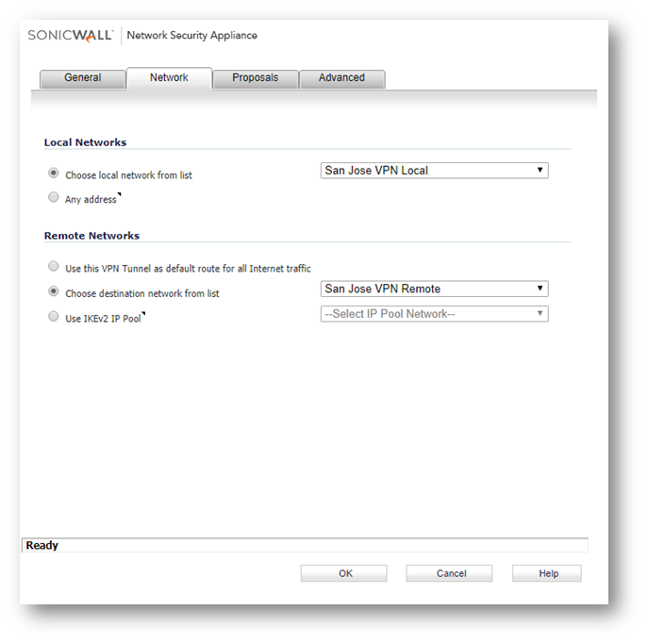The image size is (648, 644).
Task: Open Help via the Help button
Action: (x=548, y=573)
